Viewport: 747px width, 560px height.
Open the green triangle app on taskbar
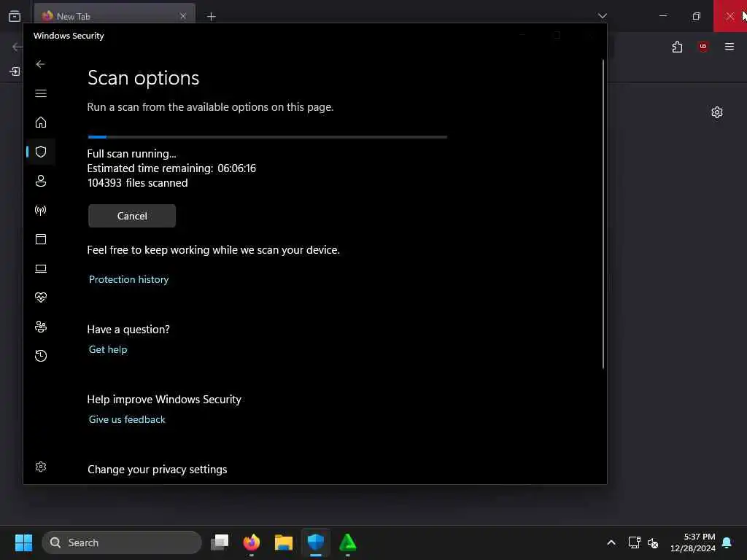pyautogui.click(x=348, y=542)
